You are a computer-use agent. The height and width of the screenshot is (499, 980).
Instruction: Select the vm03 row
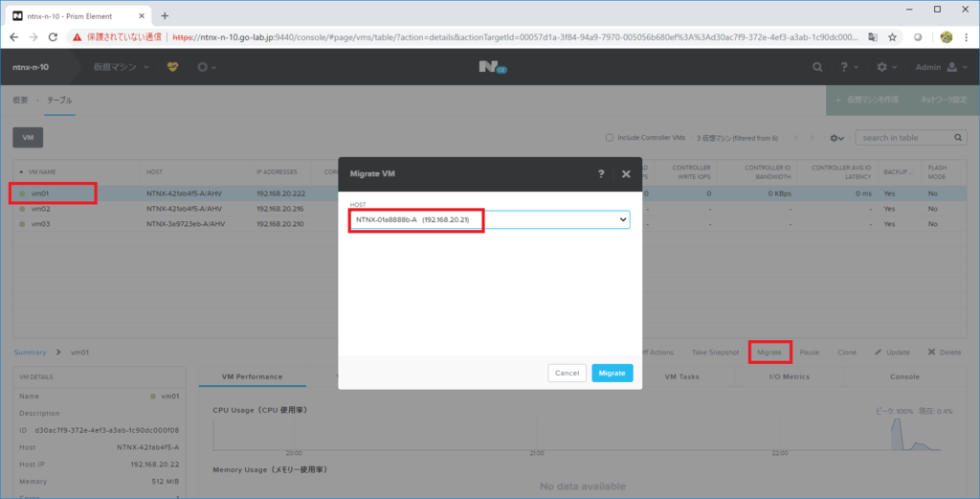tap(489, 224)
